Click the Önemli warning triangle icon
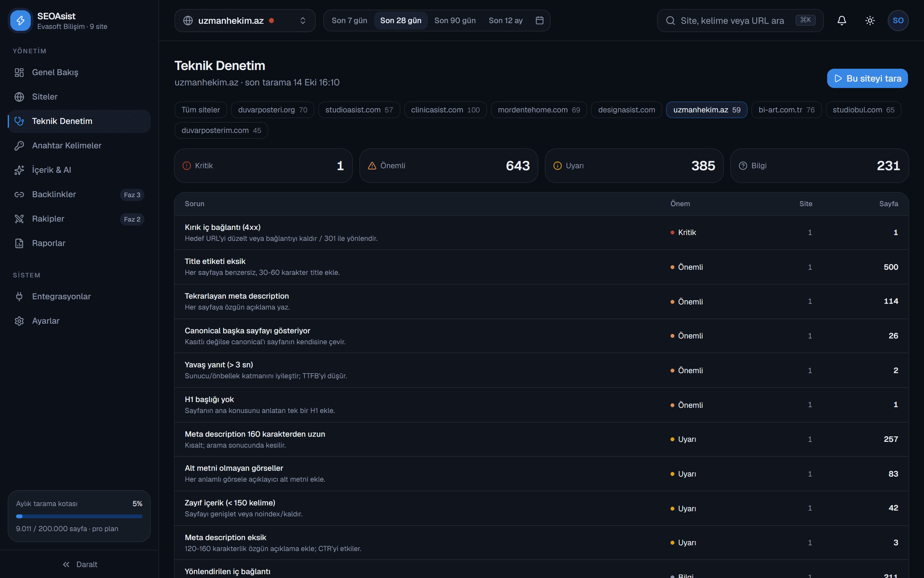924x578 pixels. (x=372, y=165)
